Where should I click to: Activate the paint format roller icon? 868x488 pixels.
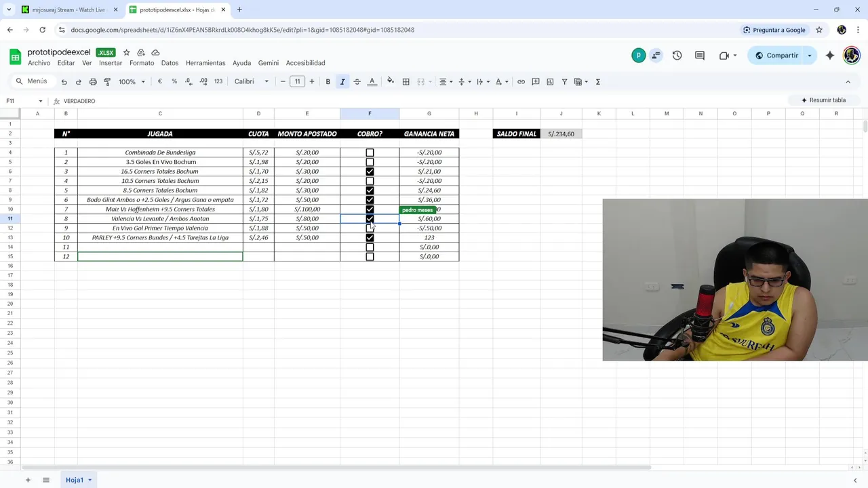(x=107, y=81)
